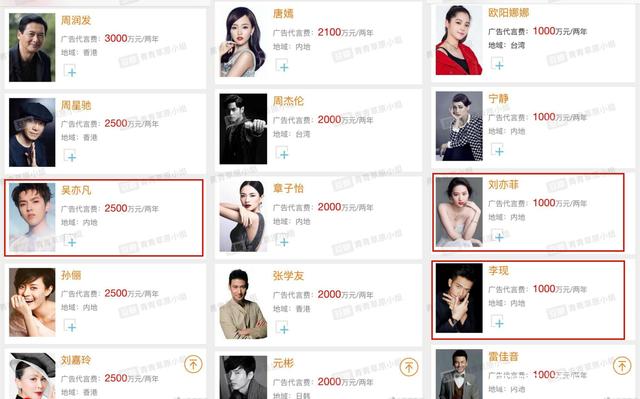The width and height of the screenshot is (640, 399).
Task: Select the 周润发 portrait thumbnail
Action: [x=32, y=47]
